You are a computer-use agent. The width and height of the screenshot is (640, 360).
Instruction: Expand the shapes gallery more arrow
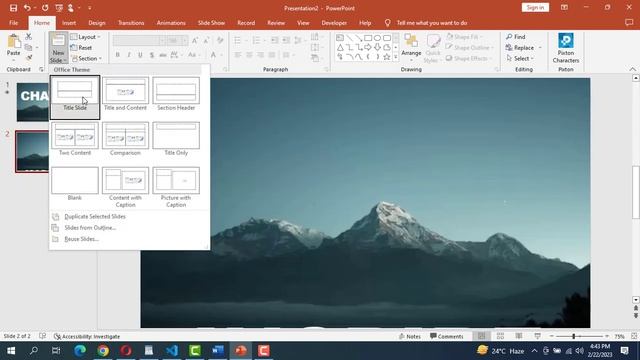(395, 58)
